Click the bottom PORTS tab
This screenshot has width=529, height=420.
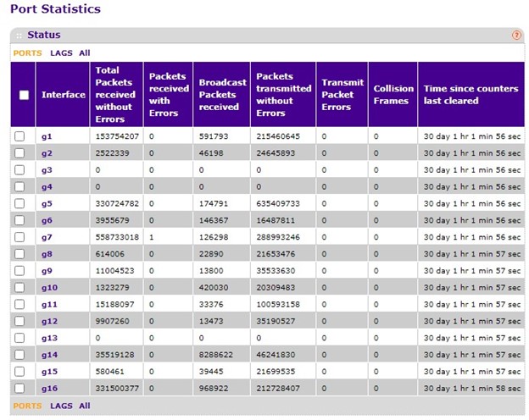coord(27,406)
